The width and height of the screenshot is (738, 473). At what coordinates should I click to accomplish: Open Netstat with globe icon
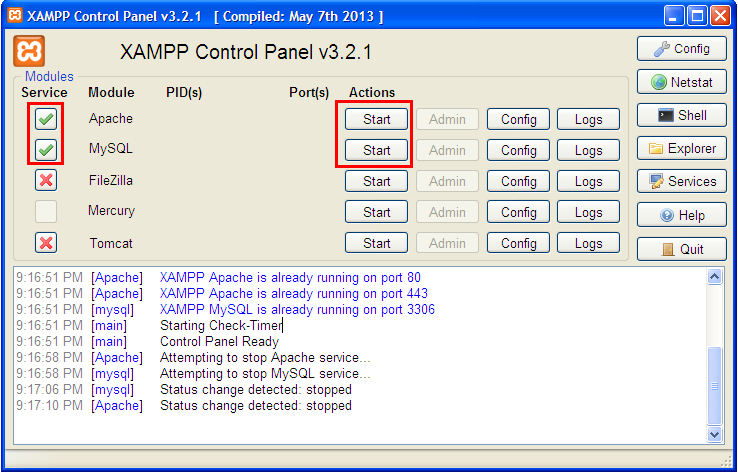(682, 82)
